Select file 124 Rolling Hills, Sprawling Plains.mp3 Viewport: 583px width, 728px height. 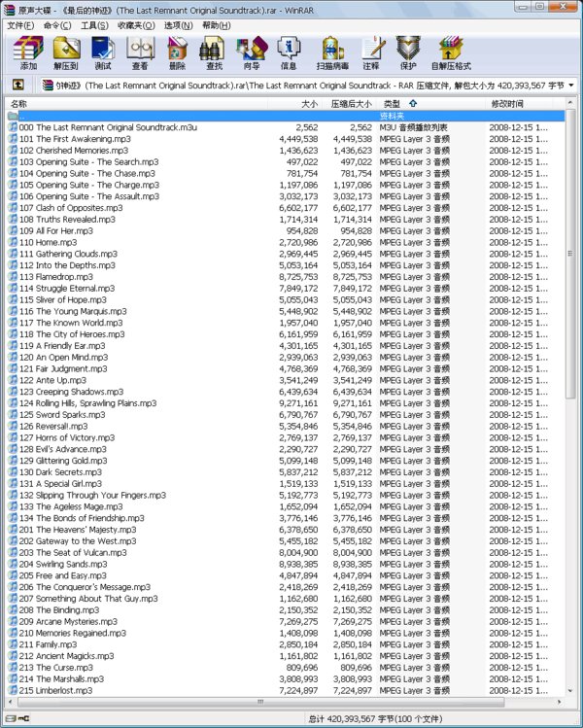pyautogui.click(x=88, y=403)
